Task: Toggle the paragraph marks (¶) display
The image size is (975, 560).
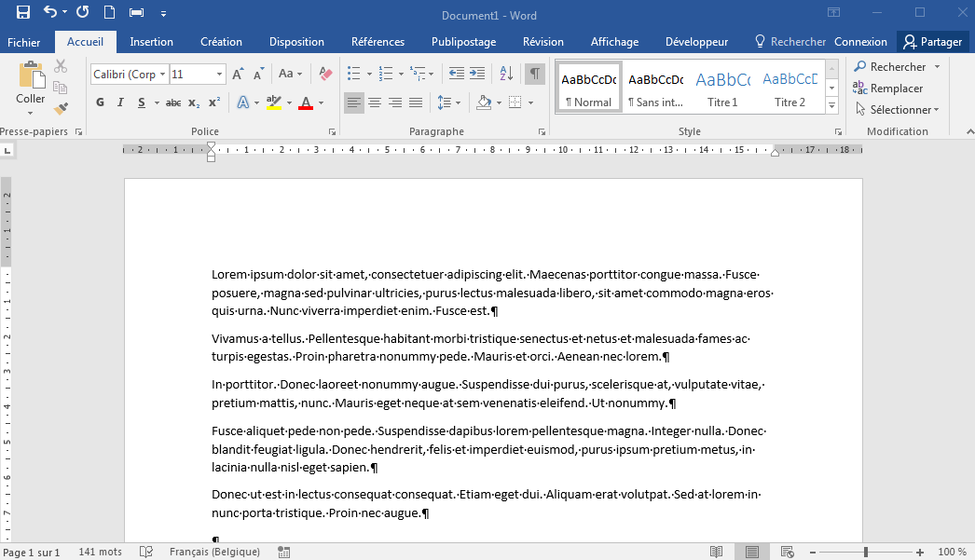Action: (x=534, y=74)
